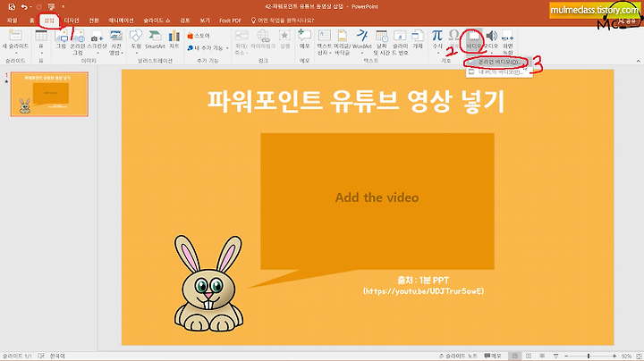Choose Online Video (온라인 비디오) menu item
This screenshot has width=644, height=361.
coord(498,63)
